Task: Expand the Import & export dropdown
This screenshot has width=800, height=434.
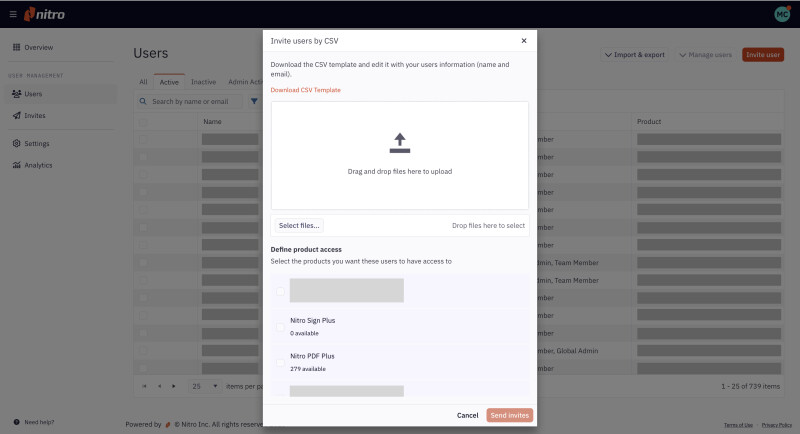Action: pyautogui.click(x=634, y=55)
